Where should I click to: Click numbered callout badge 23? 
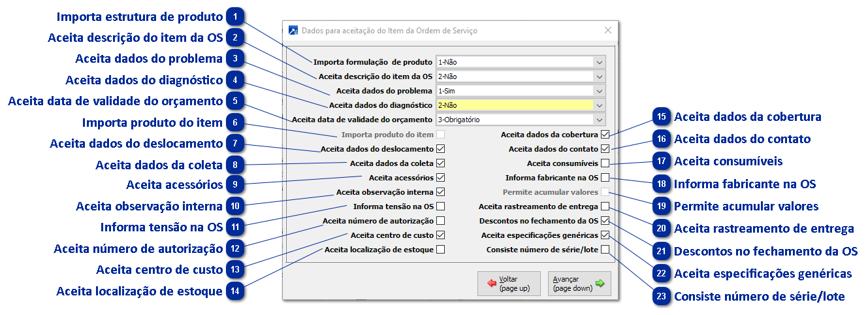pyautogui.click(x=662, y=297)
